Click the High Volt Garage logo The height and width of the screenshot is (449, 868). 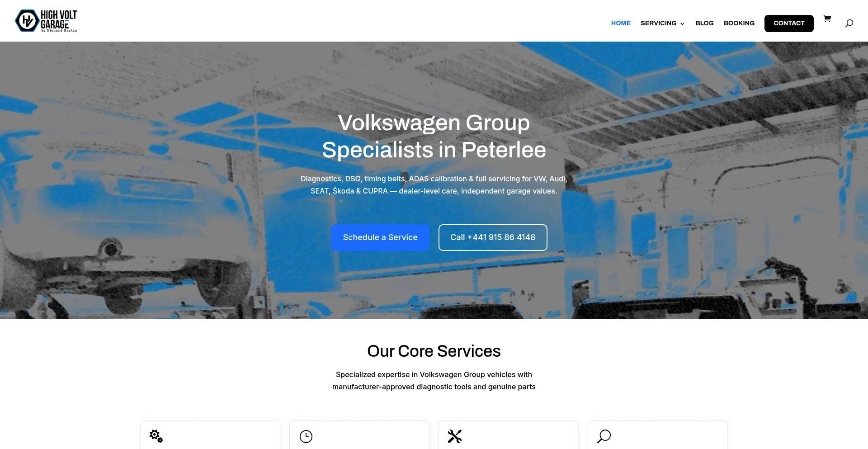tap(46, 21)
